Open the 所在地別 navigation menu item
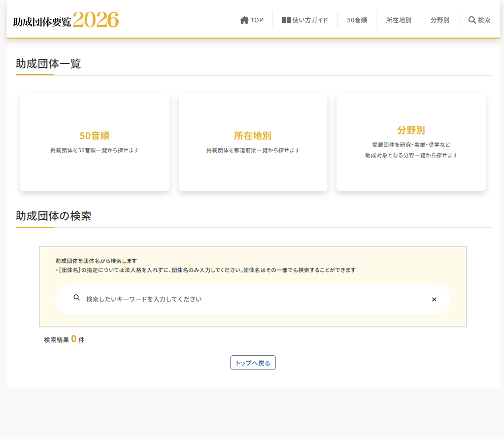The image size is (504, 439). pyautogui.click(x=398, y=20)
